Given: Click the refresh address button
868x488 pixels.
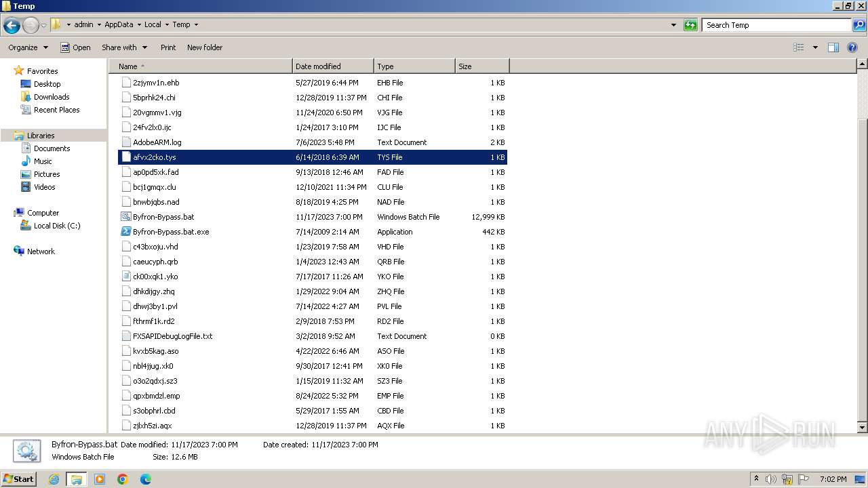Looking at the screenshot, I should (690, 25).
